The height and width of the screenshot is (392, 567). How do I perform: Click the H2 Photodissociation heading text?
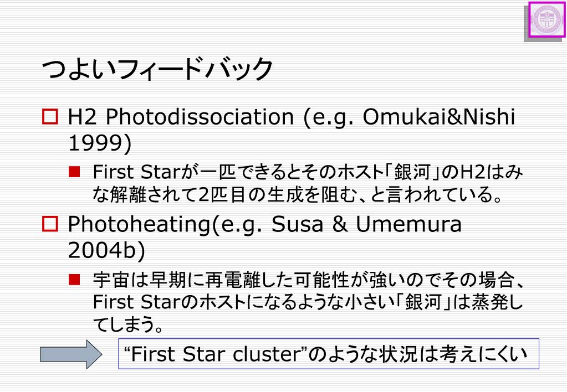tap(181, 117)
